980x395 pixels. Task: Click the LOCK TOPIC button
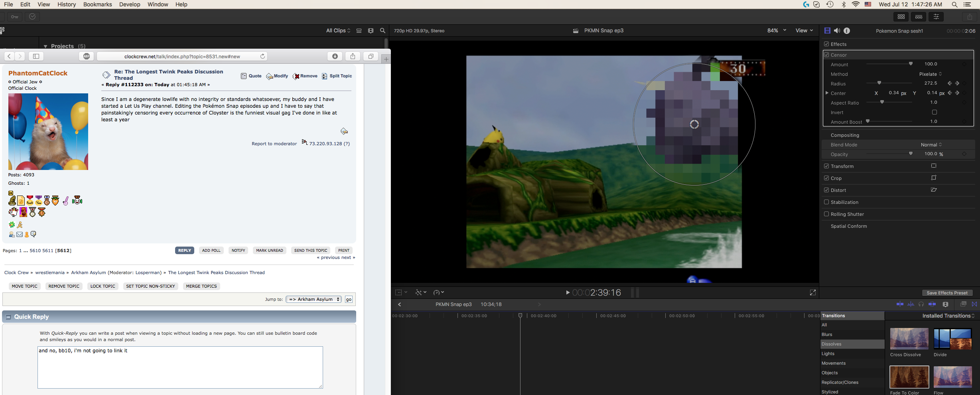pyautogui.click(x=103, y=286)
